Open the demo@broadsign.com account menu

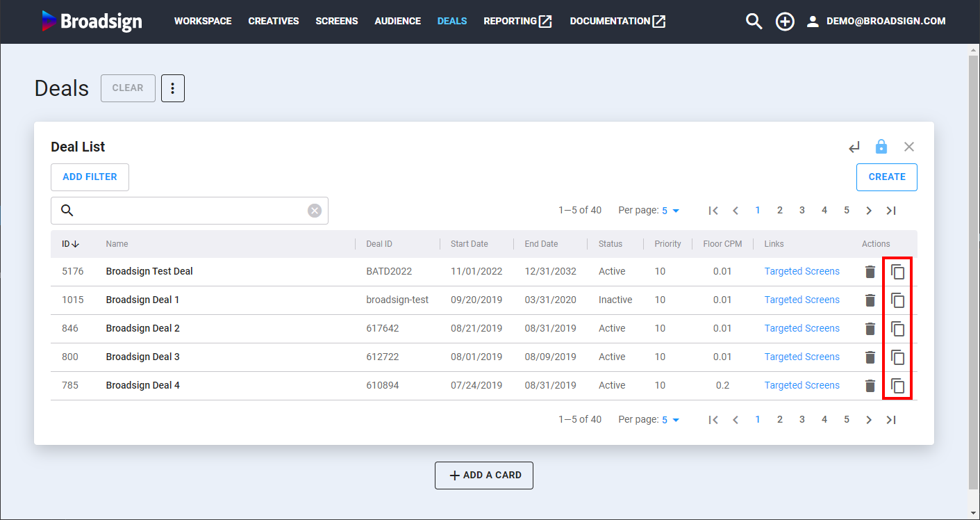876,22
